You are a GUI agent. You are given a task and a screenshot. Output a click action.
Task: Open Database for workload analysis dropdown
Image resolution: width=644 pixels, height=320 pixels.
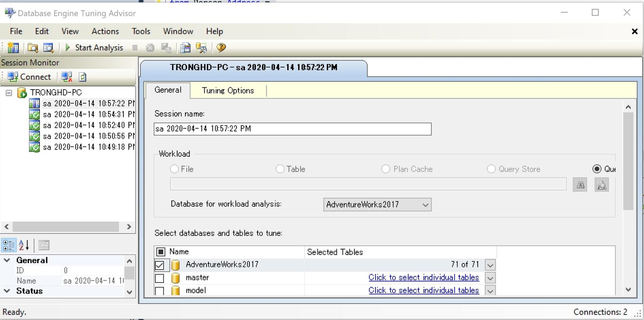[377, 205]
